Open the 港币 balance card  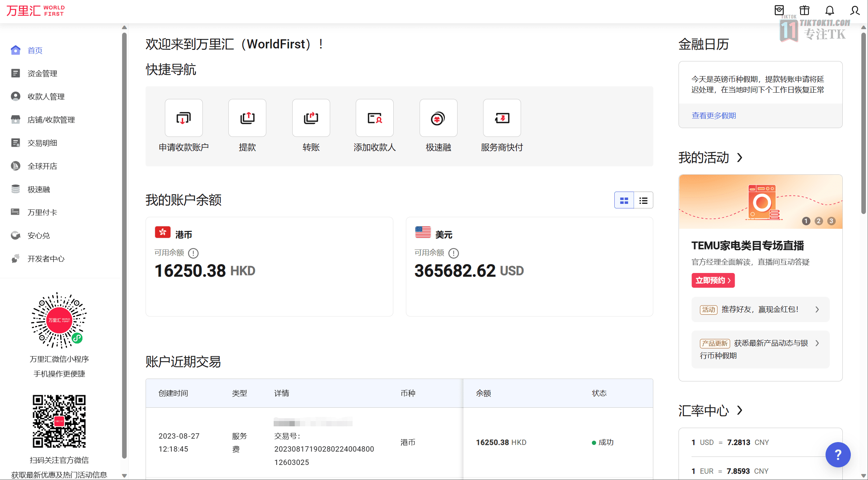(269, 267)
